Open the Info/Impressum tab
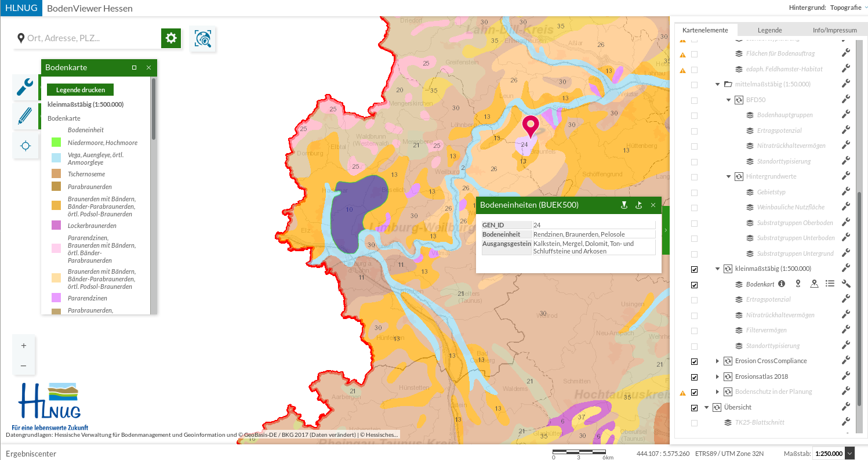The width and height of the screenshot is (868, 460). click(x=834, y=30)
